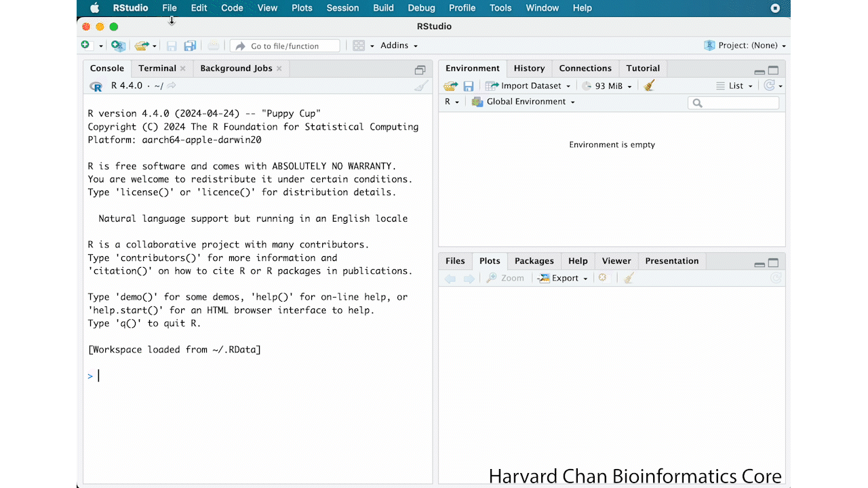Viewport: 868px width, 488px height.
Task: Maximize the Plots pane
Action: pyautogui.click(x=773, y=262)
